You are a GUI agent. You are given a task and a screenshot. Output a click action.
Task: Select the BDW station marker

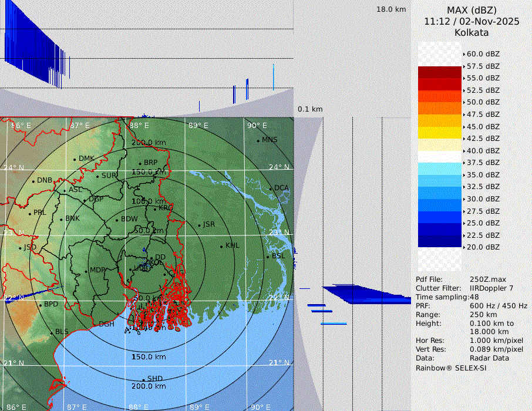(117, 220)
